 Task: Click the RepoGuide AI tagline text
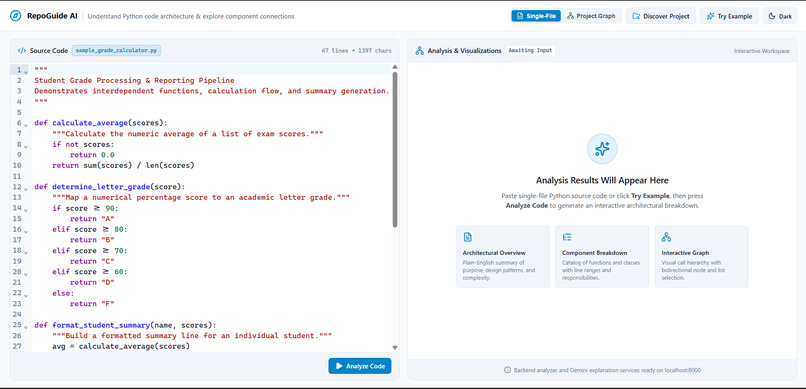coord(191,16)
